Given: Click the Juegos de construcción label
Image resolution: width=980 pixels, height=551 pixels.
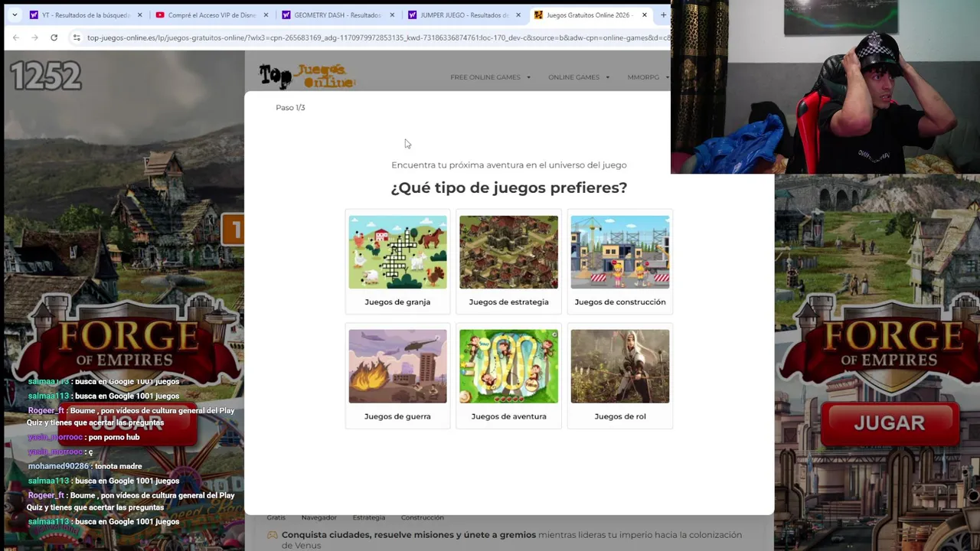Looking at the screenshot, I should [x=620, y=302].
